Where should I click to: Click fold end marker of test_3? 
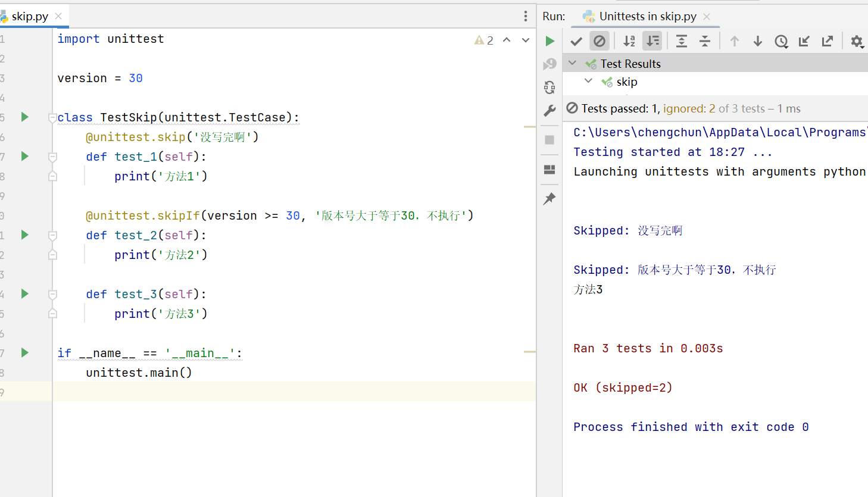pos(52,314)
